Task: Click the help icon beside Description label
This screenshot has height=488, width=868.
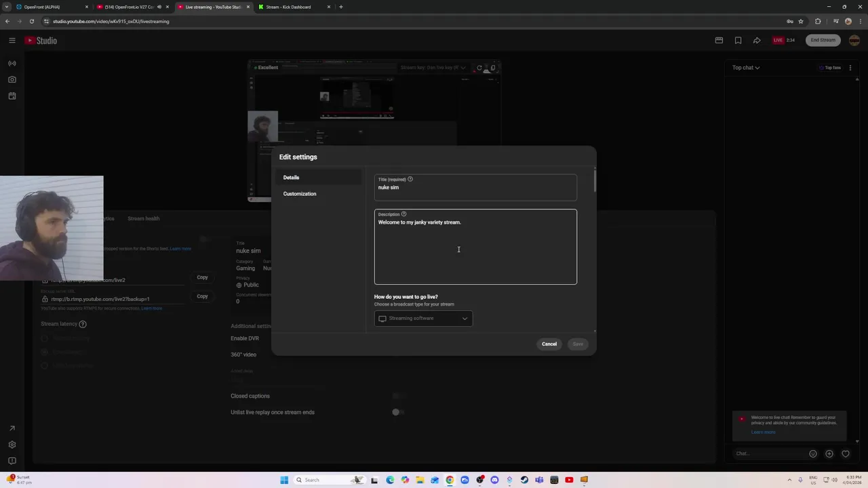Action: 403,214
